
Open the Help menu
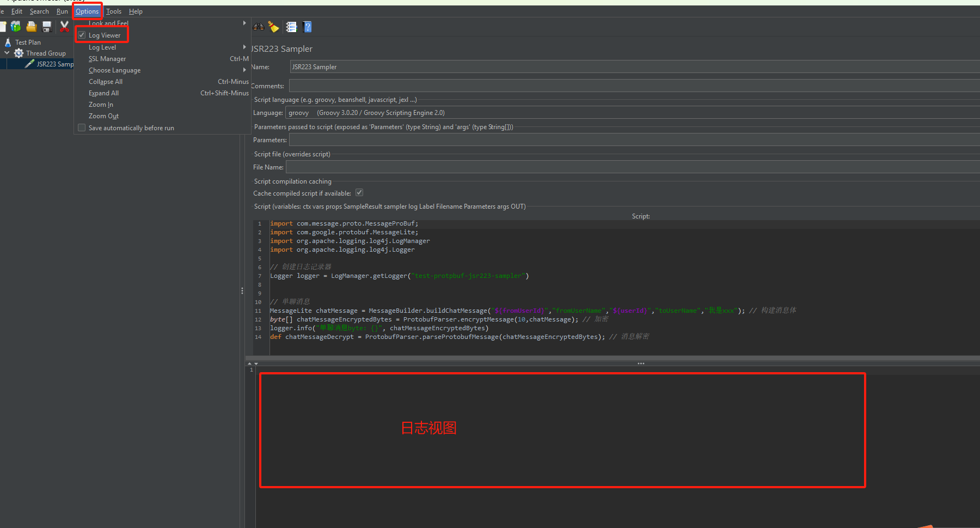tap(136, 11)
